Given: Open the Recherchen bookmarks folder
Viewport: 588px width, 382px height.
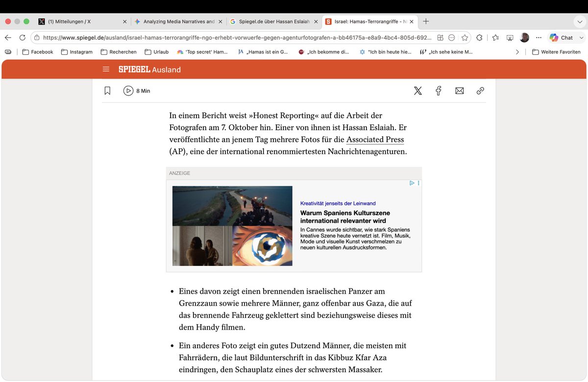Looking at the screenshot, I should tap(119, 52).
